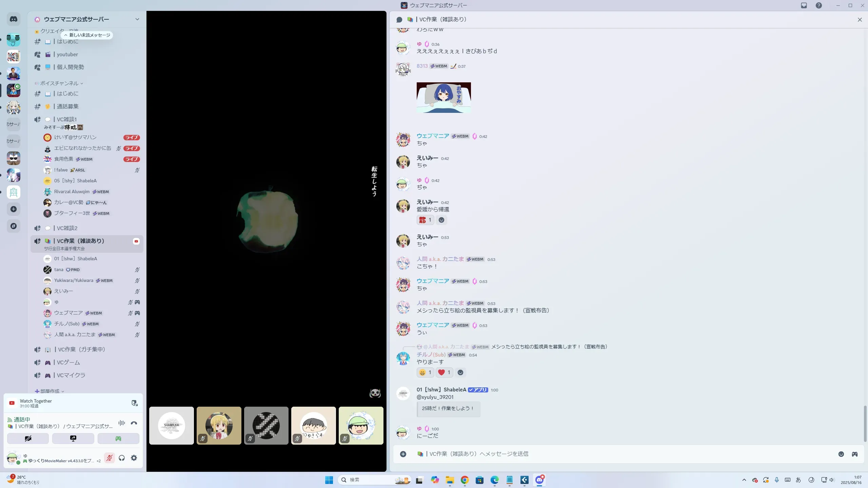Toggle microphone mute button
The width and height of the screenshot is (868, 488).
pos(109,458)
